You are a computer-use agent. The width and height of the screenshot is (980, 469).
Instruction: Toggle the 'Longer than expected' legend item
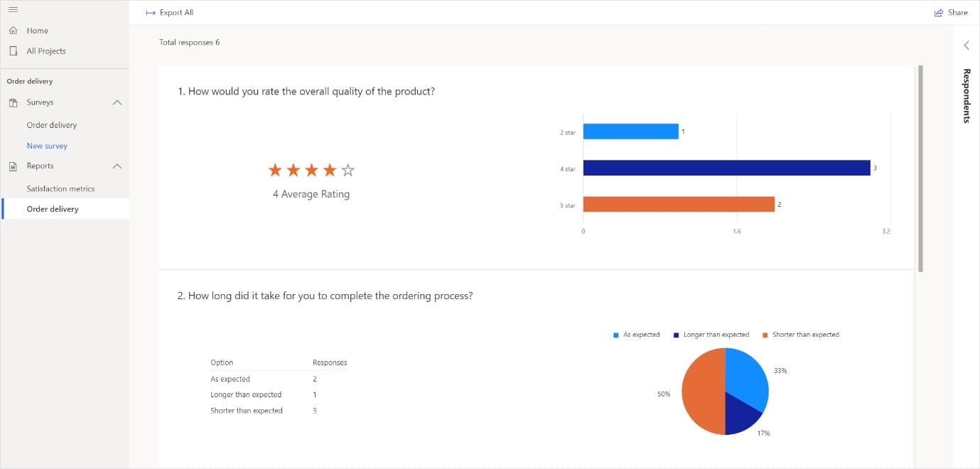point(711,335)
